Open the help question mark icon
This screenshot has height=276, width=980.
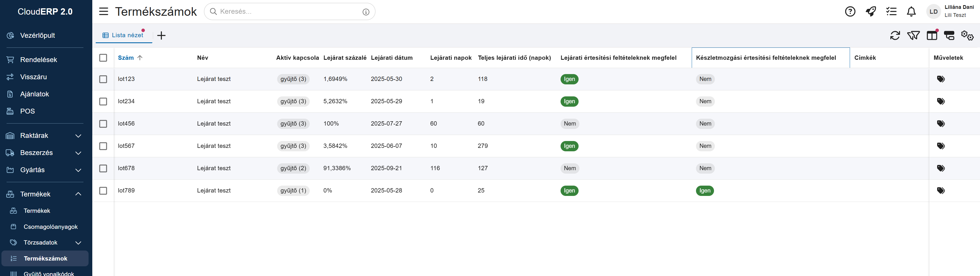coord(850,12)
